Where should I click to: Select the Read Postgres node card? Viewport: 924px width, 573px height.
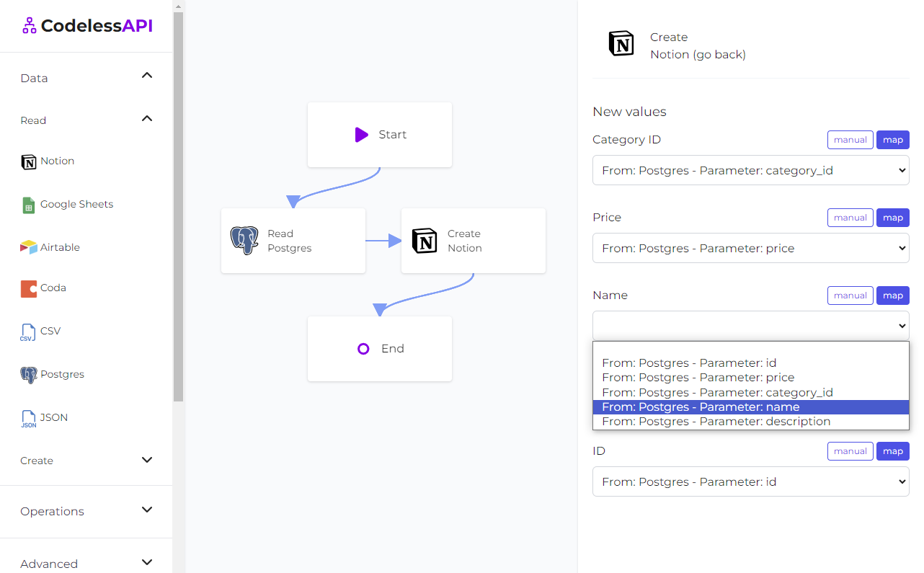[x=293, y=241]
